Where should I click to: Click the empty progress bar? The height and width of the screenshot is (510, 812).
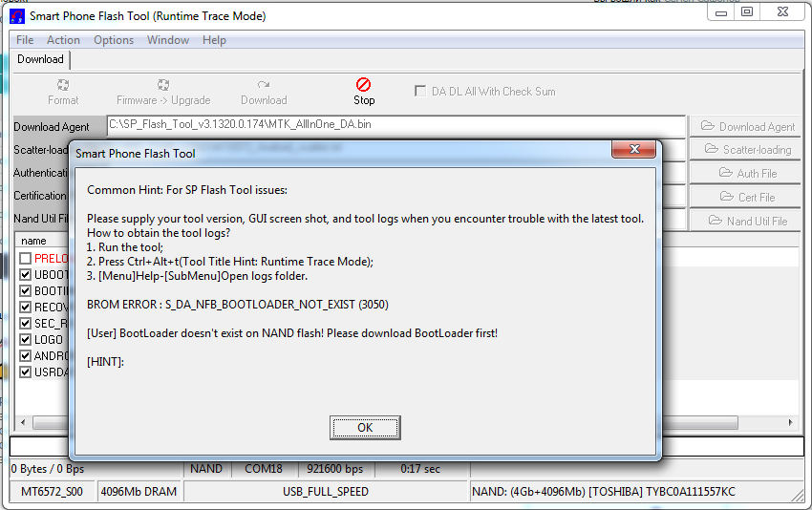tap(407, 446)
